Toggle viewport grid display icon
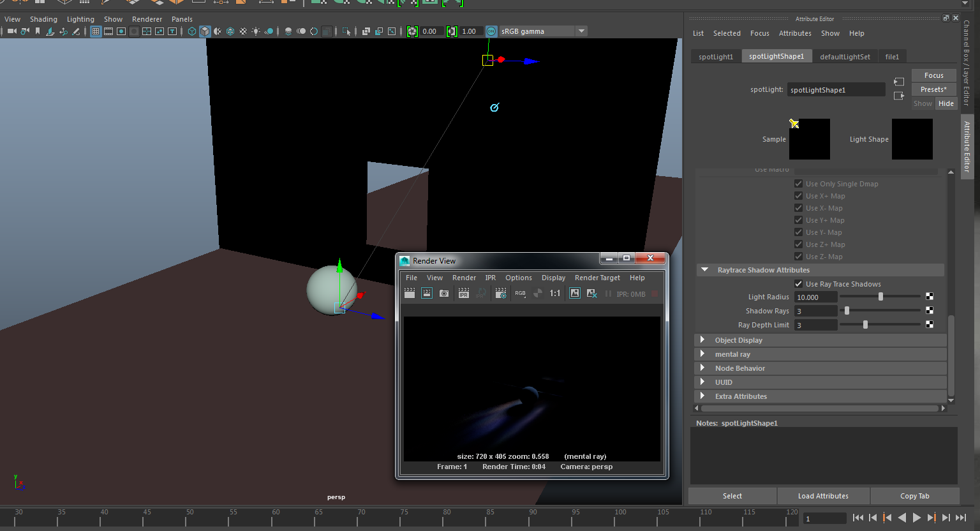980x531 pixels. (96, 31)
